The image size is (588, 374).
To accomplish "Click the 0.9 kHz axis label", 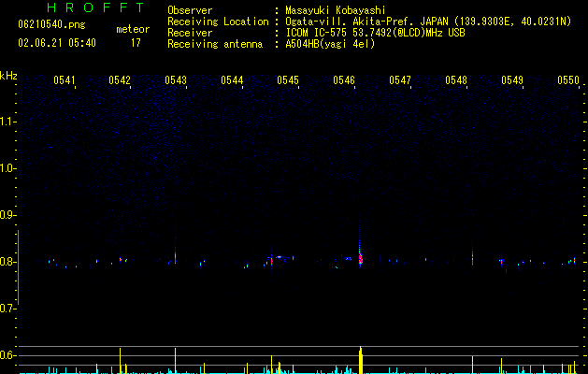I will 8,215.
